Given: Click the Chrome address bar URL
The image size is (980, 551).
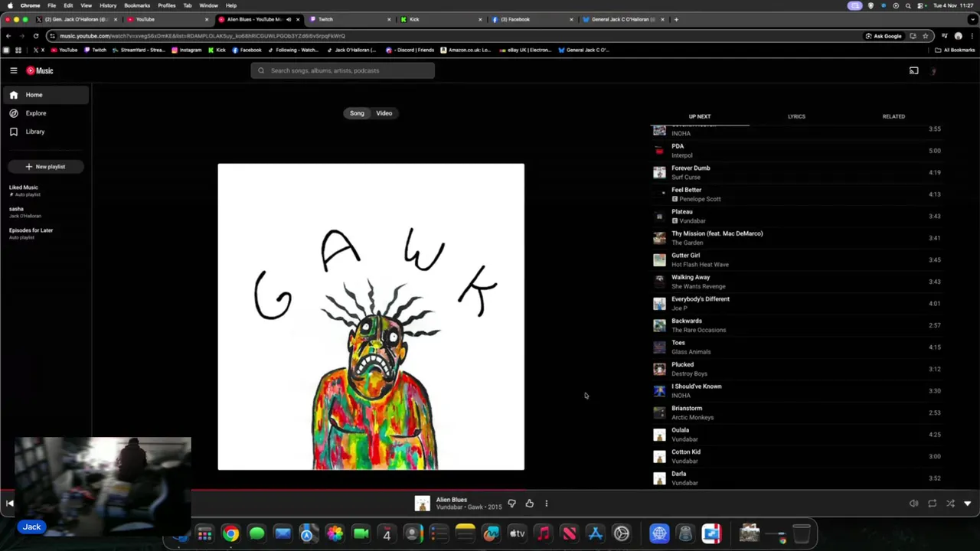Looking at the screenshot, I should (202, 36).
